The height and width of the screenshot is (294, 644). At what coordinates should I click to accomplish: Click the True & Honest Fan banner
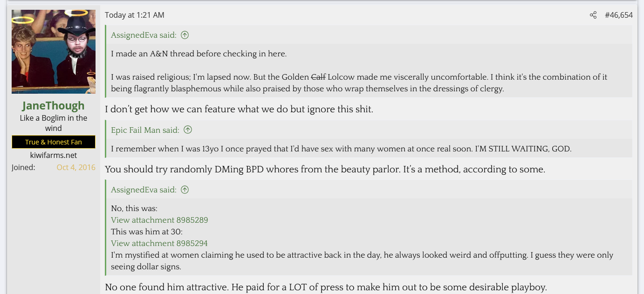(54, 142)
